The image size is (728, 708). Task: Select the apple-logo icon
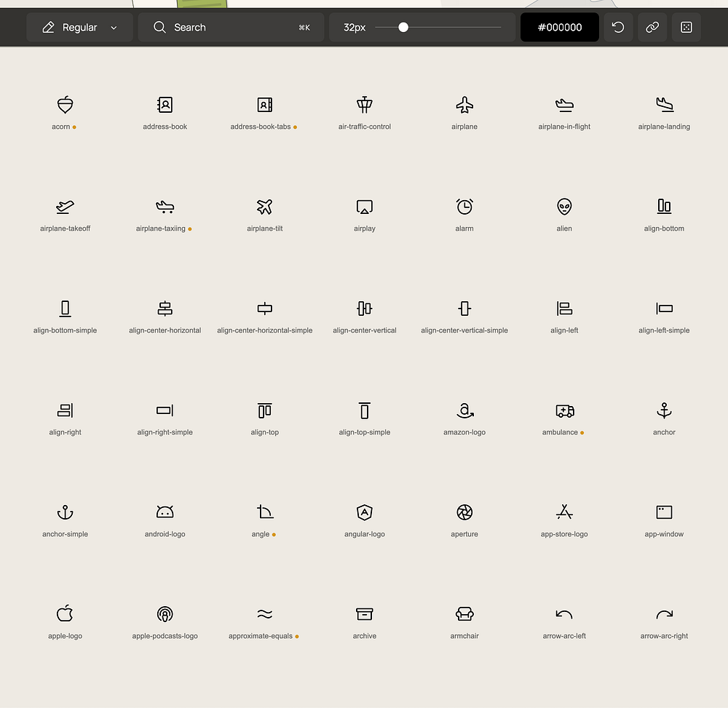65,613
